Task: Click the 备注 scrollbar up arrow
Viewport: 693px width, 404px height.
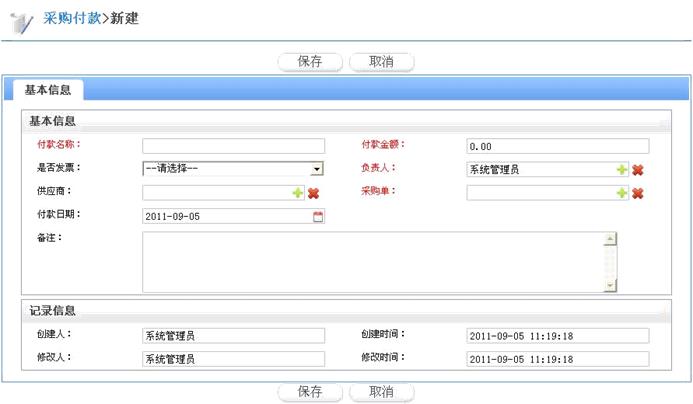Action: click(610, 239)
